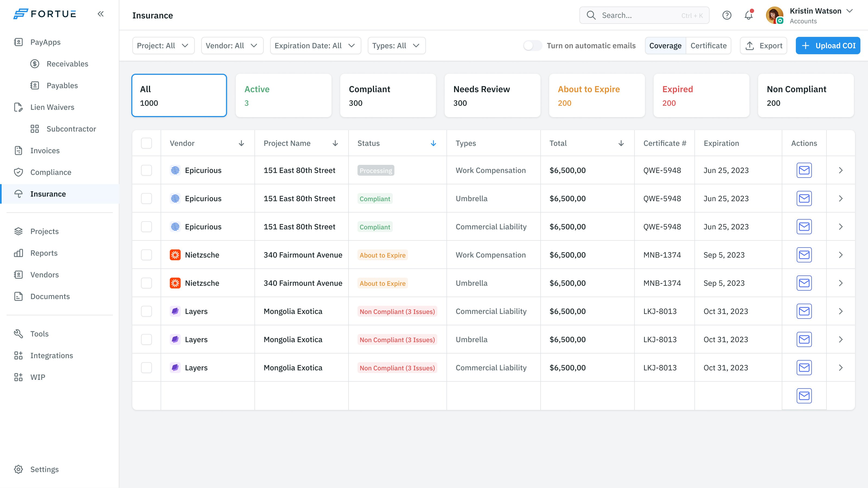Open Settings gear in sidebar
This screenshot has width=868, height=488.
pos(18,469)
